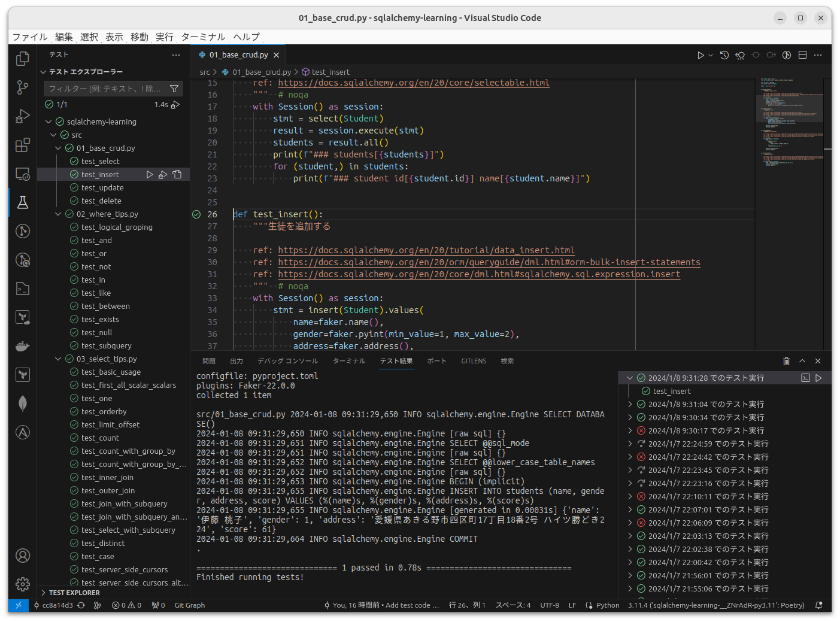Collapse the 03_select_tips.py test group
Viewport: 840px width, 622px height.
59,359
